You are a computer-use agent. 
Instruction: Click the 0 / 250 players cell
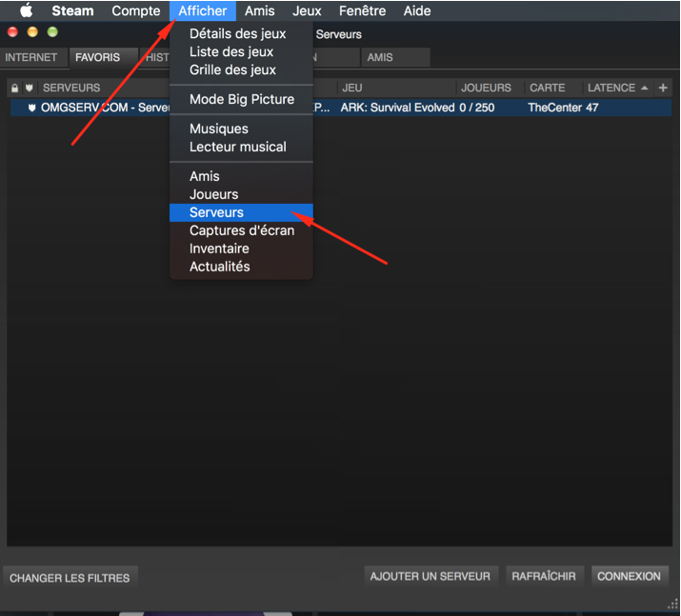(477, 108)
